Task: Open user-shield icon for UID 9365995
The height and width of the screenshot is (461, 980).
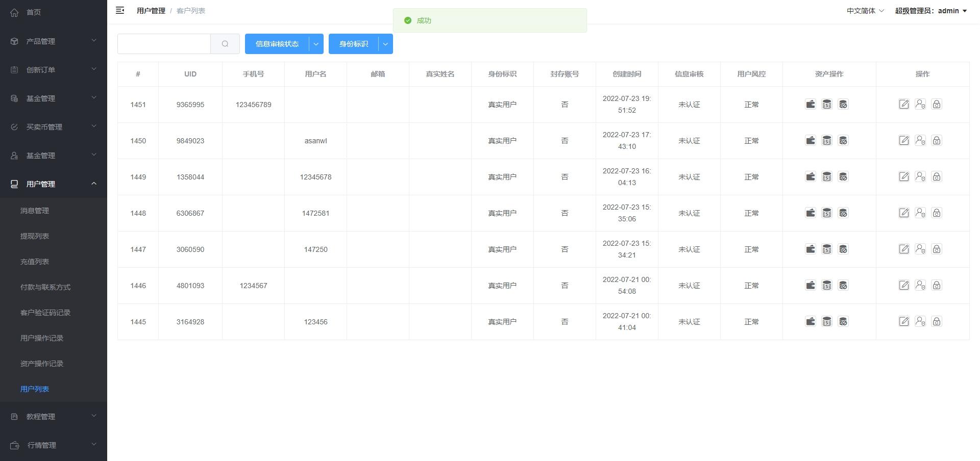Action: pyautogui.click(x=920, y=104)
